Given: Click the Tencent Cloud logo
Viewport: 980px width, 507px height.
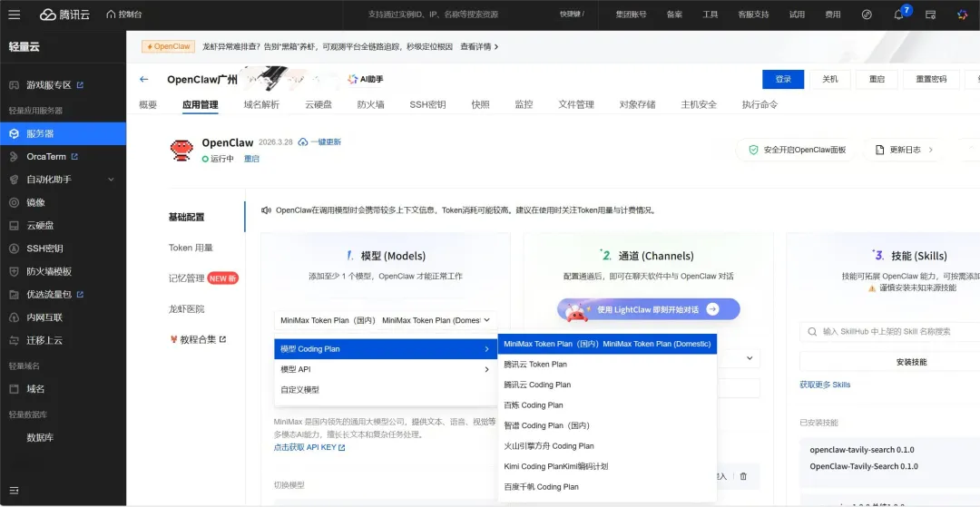Looking at the screenshot, I should tap(65, 15).
